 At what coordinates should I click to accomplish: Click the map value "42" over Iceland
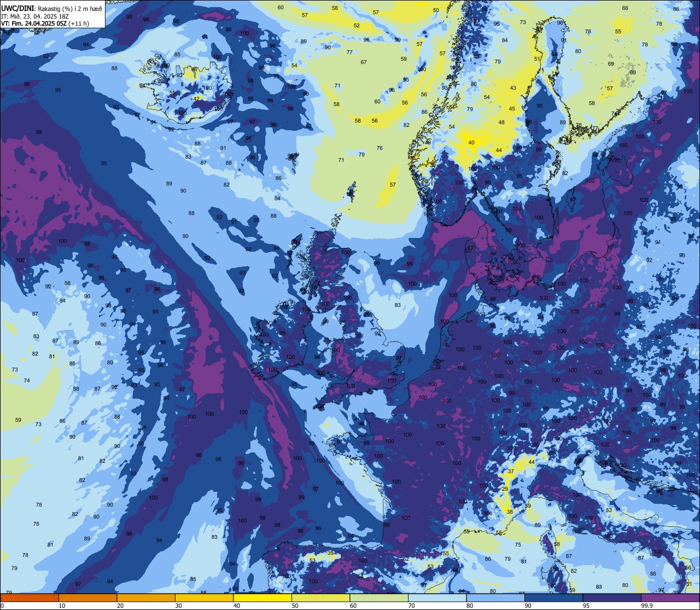coord(197,98)
